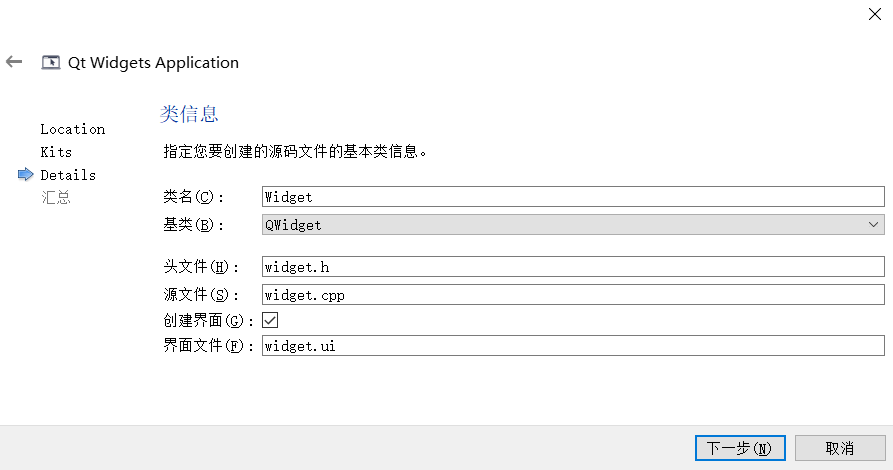893x470 pixels.
Task: Click the Qt Widgets Application window icon
Action: (50, 63)
